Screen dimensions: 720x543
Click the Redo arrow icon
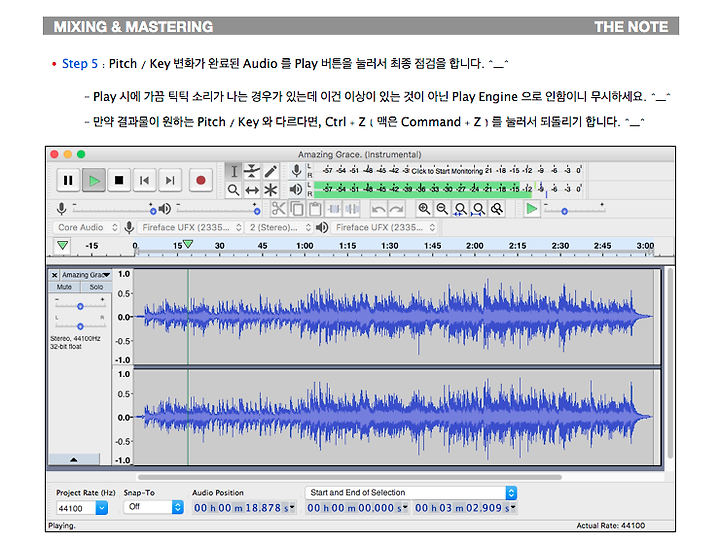pos(396,209)
